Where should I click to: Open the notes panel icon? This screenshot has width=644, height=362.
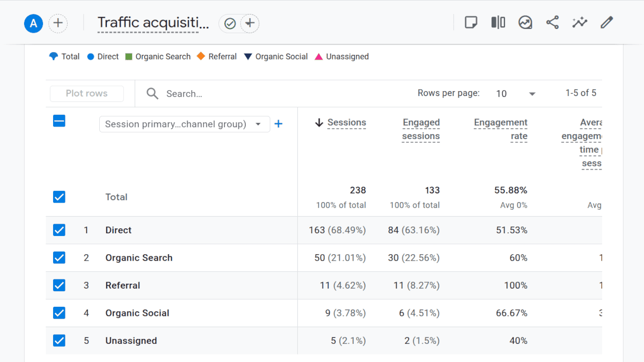point(471,23)
